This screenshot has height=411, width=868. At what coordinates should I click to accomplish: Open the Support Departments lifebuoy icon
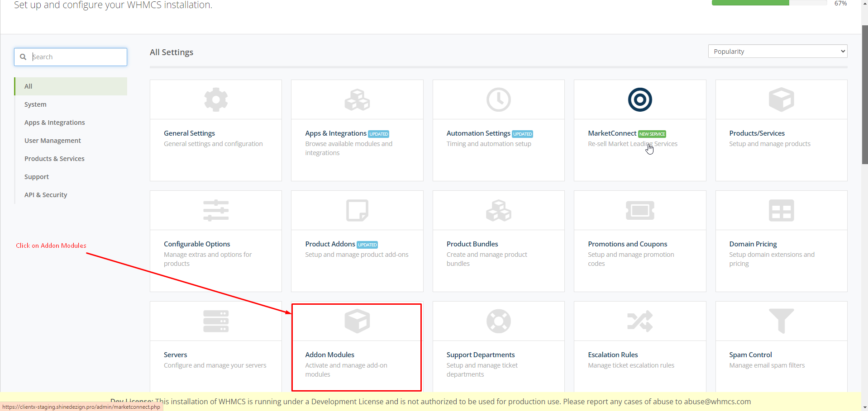(498, 321)
